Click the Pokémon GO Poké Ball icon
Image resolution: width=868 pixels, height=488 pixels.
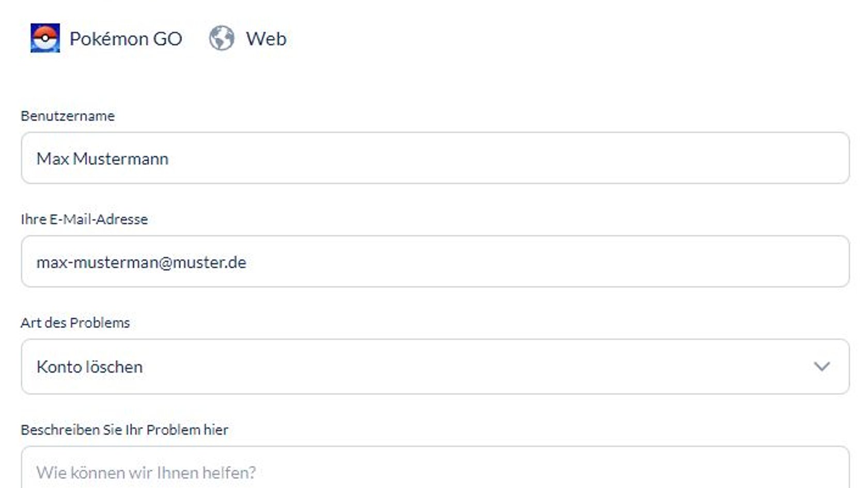(x=45, y=38)
